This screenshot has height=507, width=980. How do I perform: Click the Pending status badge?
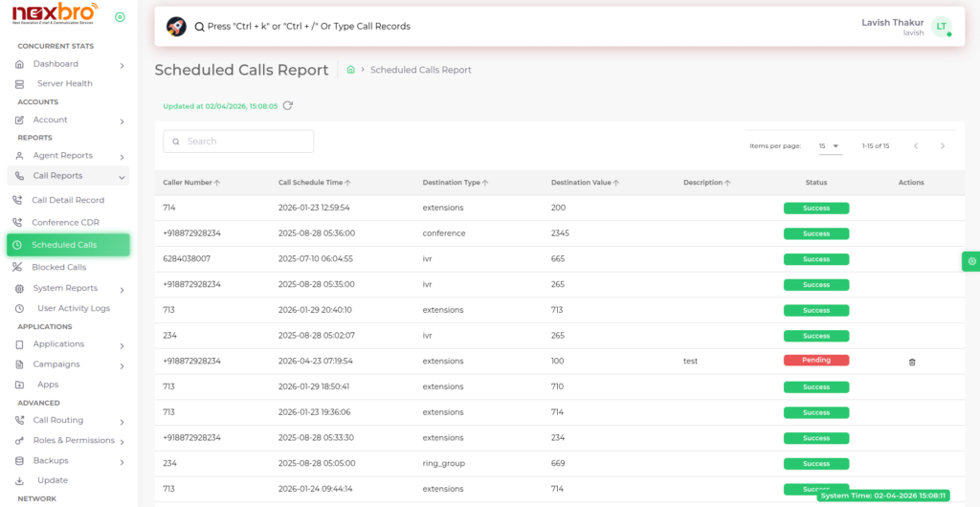click(815, 361)
